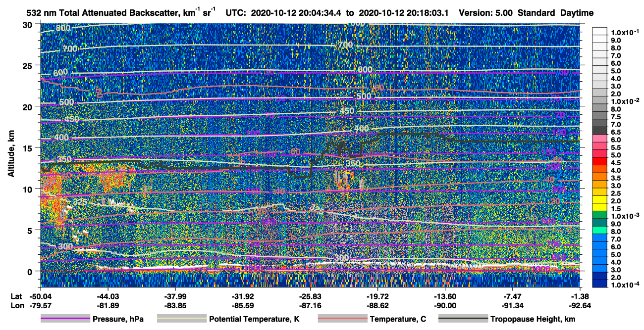Click the 10 tick on altitude axis
Image resolution: width=644 pixels, height=330 pixels.
(28, 189)
